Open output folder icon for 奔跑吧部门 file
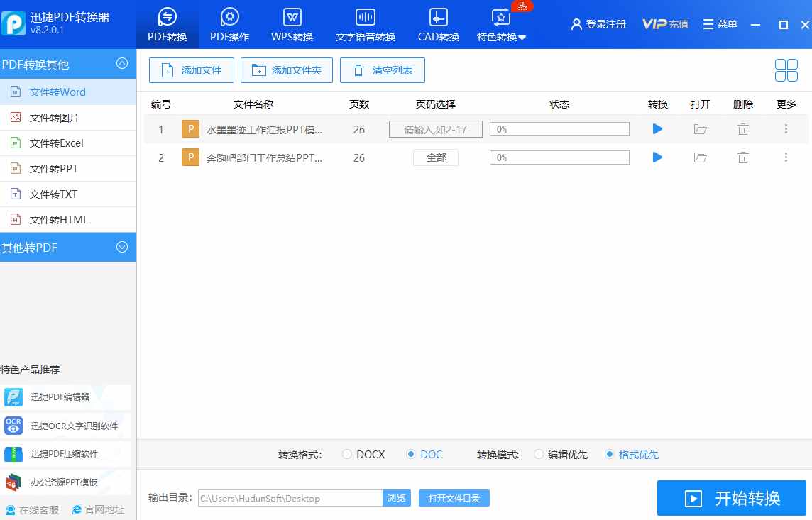This screenshot has width=812, height=520. 700,157
